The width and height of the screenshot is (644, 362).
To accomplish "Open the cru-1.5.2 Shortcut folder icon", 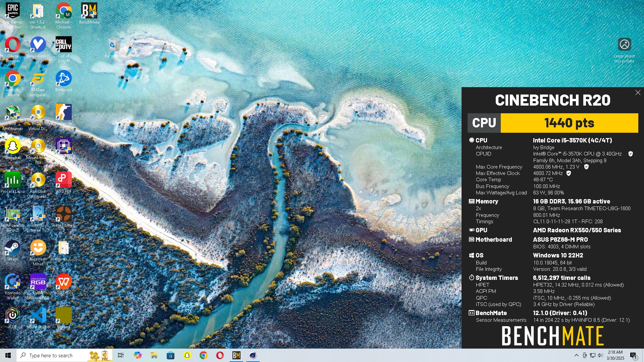I will coord(38,16).
